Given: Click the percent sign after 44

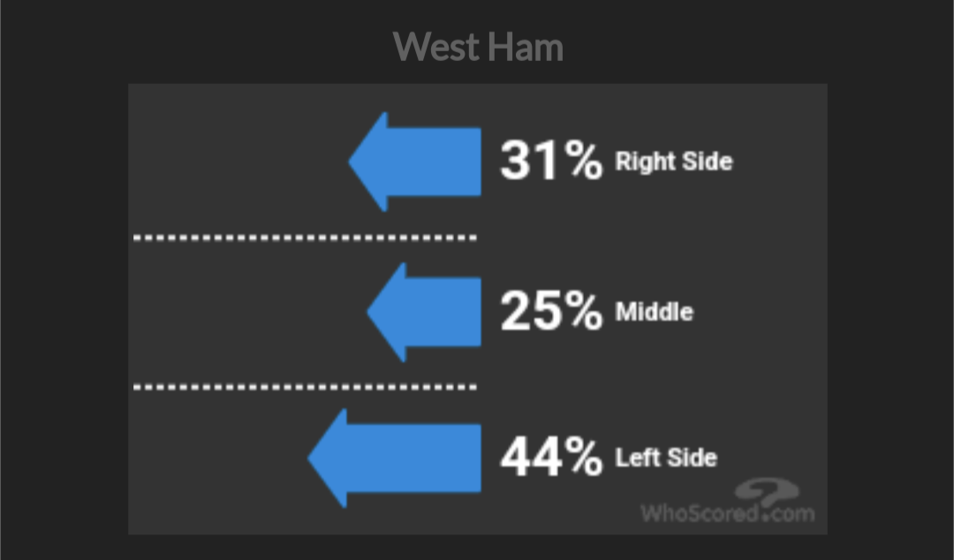Looking at the screenshot, I should (584, 457).
